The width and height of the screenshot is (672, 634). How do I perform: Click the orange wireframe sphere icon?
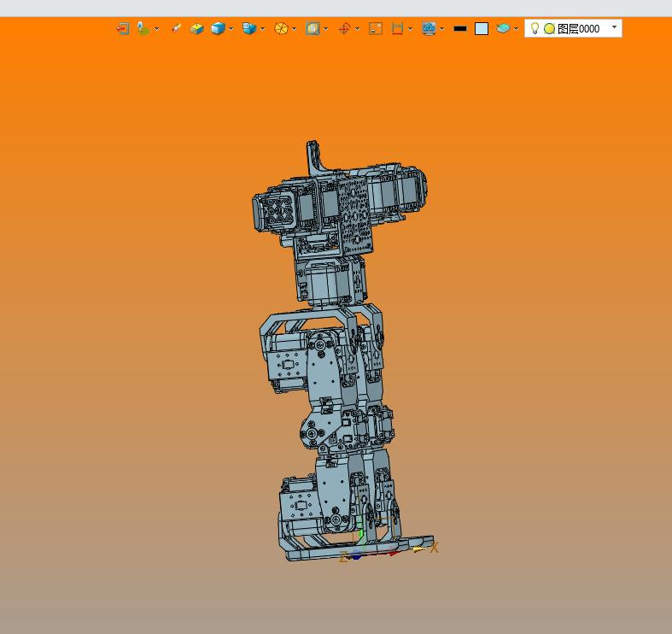pyautogui.click(x=281, y=29)
